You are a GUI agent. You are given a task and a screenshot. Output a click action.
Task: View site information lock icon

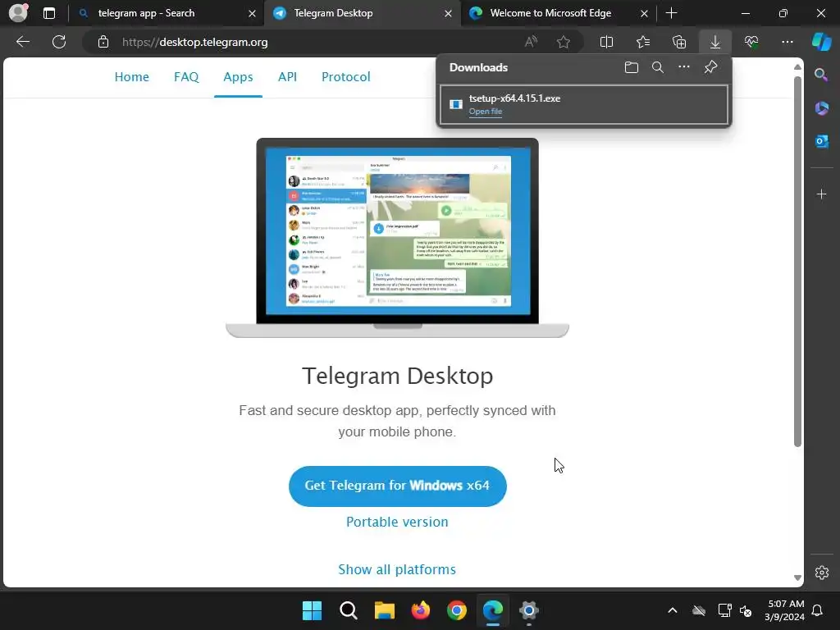[103, 42]
